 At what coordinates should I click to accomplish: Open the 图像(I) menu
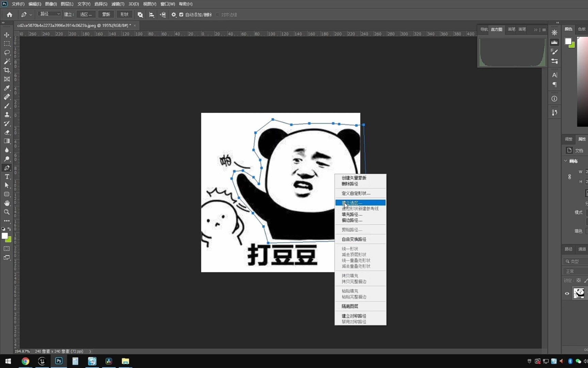(51, 4)
